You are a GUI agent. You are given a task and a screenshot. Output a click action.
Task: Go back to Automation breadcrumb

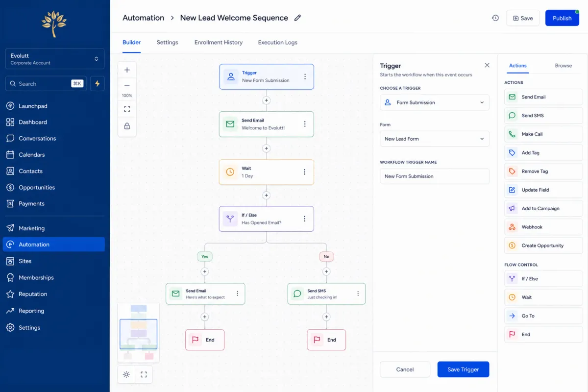coord(143,18)
